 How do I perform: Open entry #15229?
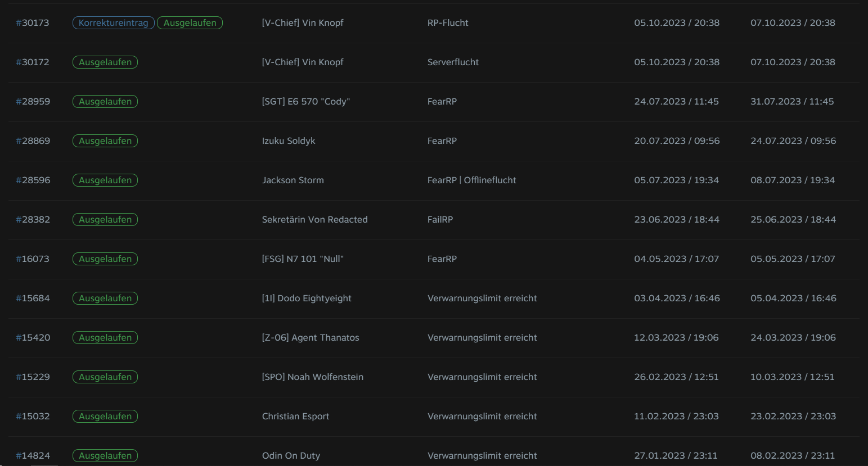click(x=33, y=377)
